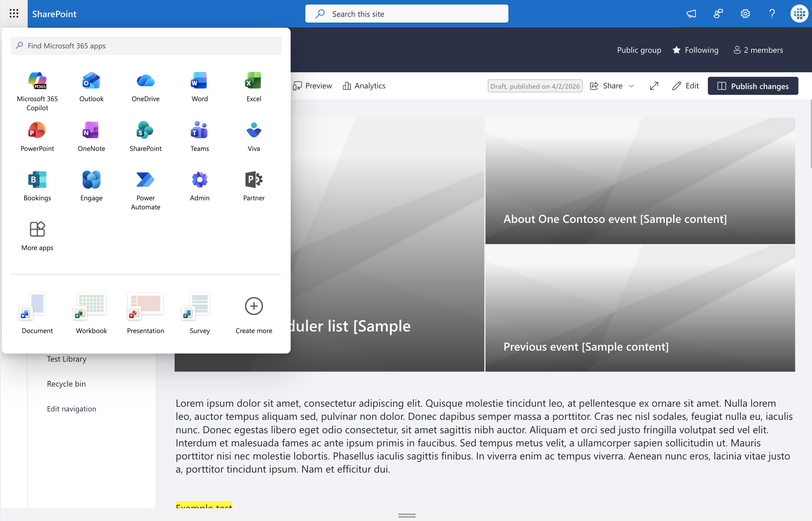Screen dimensions: 812x521
Task: Launch Engage app
Action: coord(91,186)
